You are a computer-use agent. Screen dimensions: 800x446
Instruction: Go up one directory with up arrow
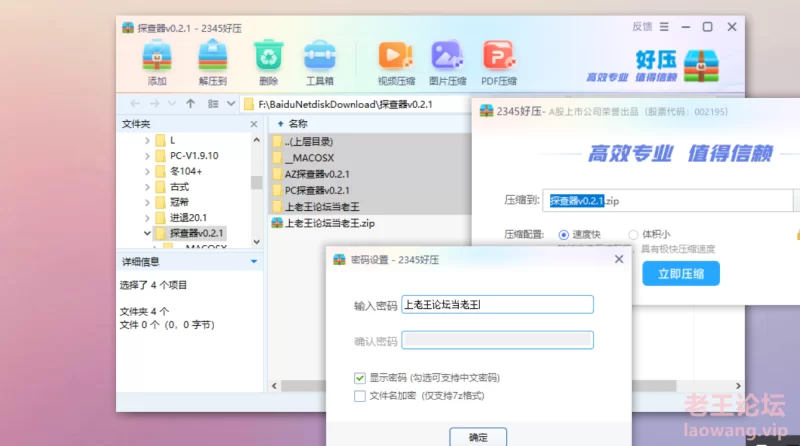point(190,104)
